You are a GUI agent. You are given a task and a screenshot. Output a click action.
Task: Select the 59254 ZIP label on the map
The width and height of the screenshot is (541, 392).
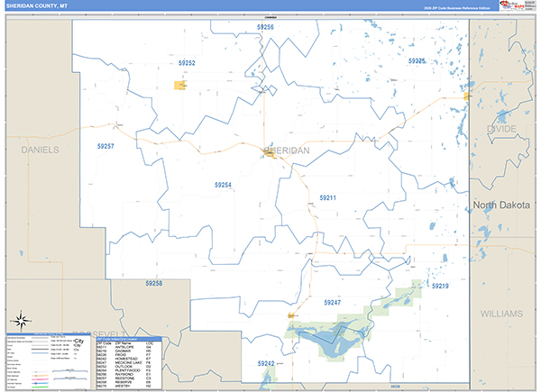(x=223, y=185)
